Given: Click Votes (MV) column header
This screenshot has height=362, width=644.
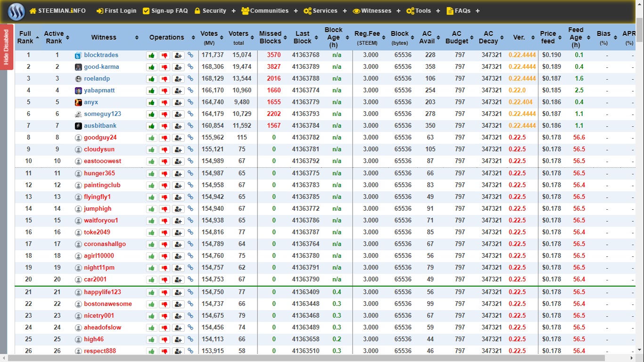Looking at the screenshot, I should tap(209, 37).
